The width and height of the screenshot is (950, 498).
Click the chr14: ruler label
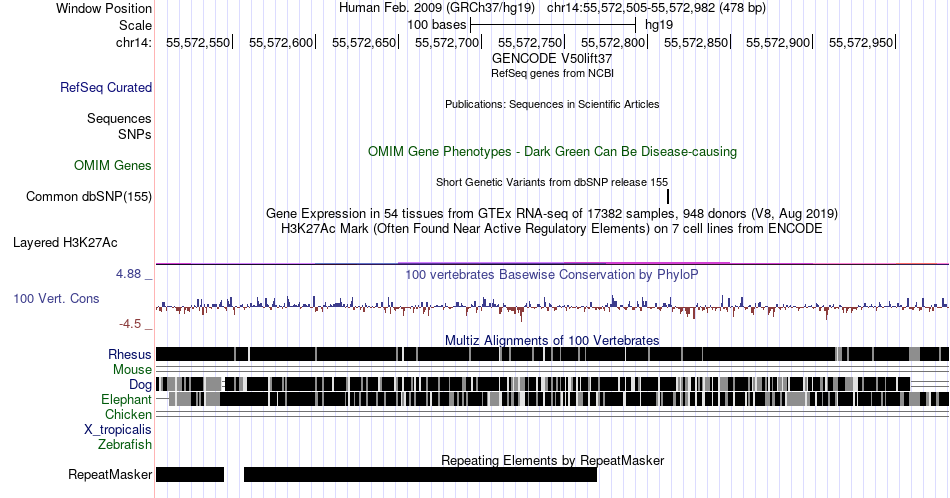coord(133,42)
